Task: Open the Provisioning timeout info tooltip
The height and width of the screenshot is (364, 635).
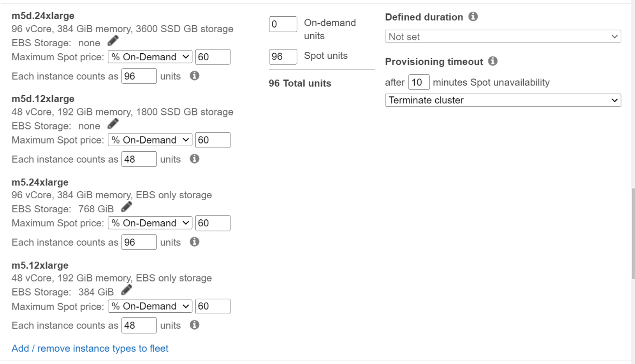Action: click(x=493, y=61)
